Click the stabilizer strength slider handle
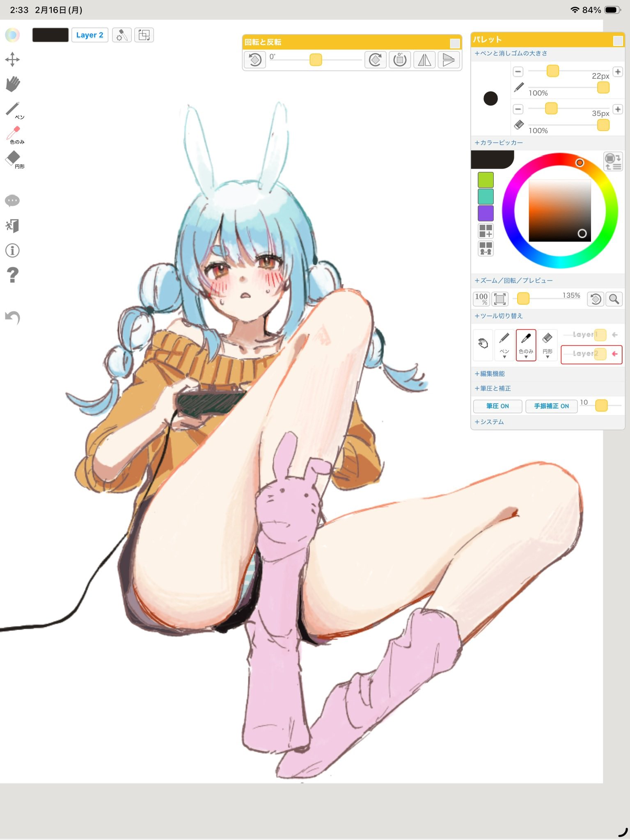Viewport: 630px width, 840px height. (x=601, y=406)
